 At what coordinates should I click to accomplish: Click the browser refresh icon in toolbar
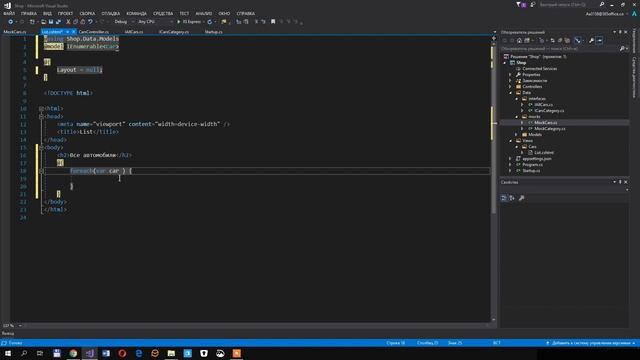pyautogui.click(x=209, y=22)
